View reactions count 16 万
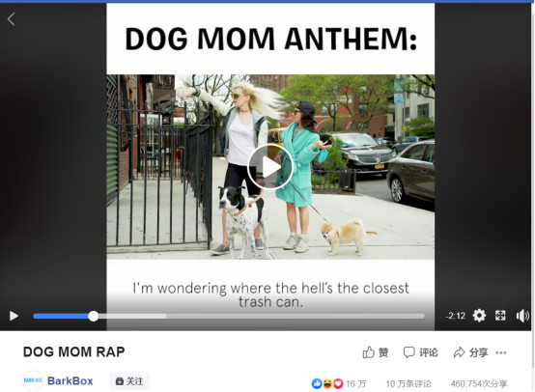Screen dimensions: 535x392 356,384
